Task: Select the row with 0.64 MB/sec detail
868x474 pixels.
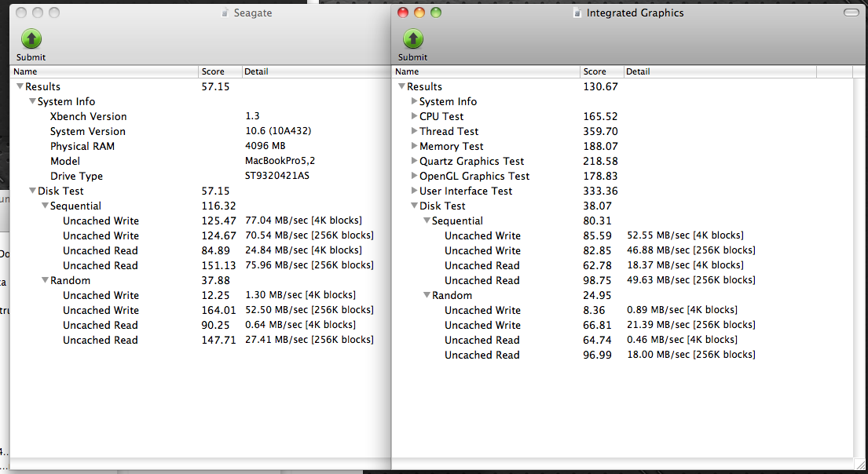Action: tap(200, 325)
